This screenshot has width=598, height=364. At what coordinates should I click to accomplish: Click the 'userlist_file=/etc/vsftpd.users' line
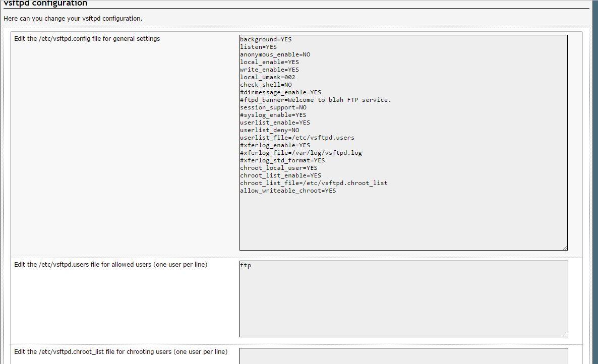[x=297, y=138]
